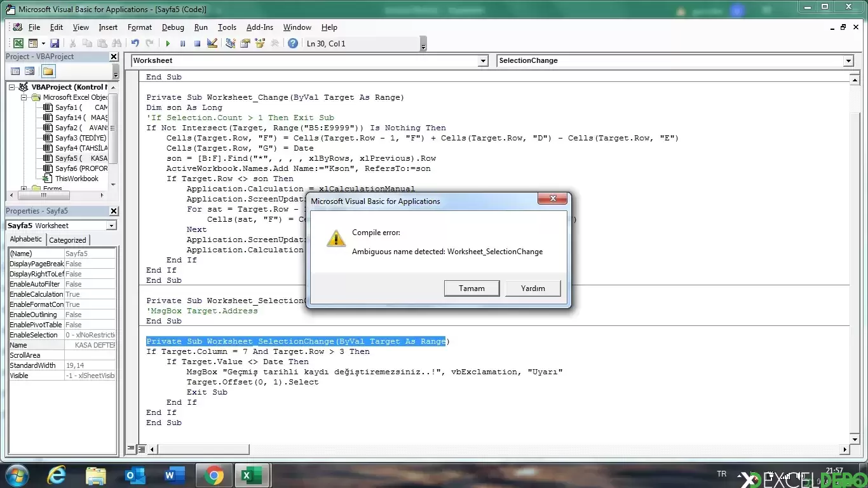This screenshot has height=488, width=868.
Task: Open the Properties Window toolbar icon
Action: tap(245, 43)
